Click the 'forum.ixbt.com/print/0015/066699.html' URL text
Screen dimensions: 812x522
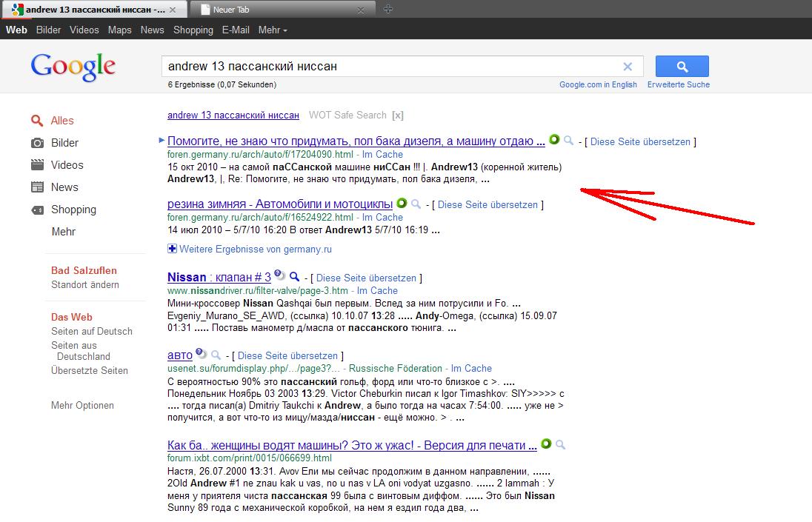coord(250,458)
